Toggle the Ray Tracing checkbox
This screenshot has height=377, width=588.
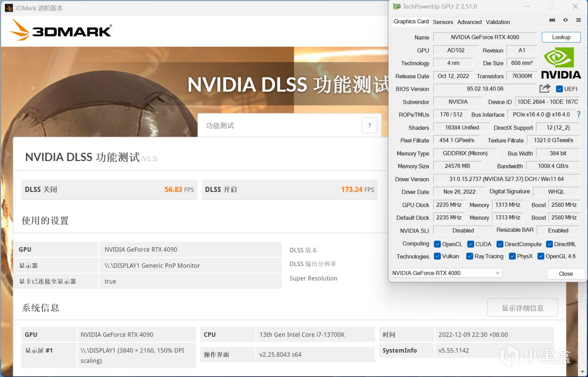coord(470,256)
